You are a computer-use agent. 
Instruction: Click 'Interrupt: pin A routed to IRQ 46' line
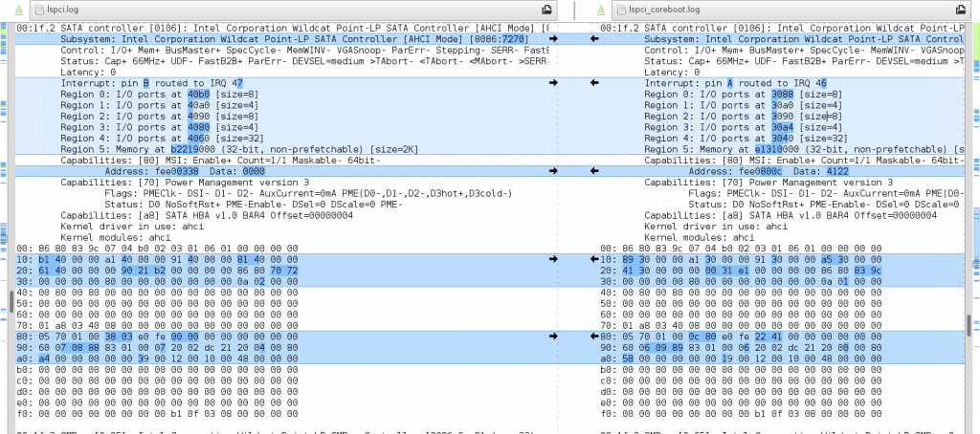pos(736,82)
